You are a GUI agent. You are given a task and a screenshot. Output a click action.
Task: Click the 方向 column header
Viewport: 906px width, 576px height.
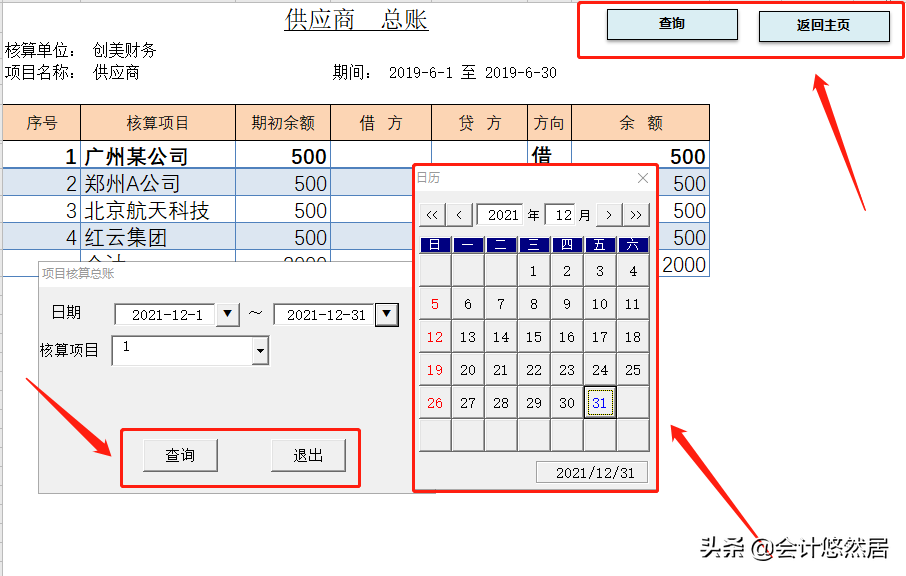(x=549, y=122)
